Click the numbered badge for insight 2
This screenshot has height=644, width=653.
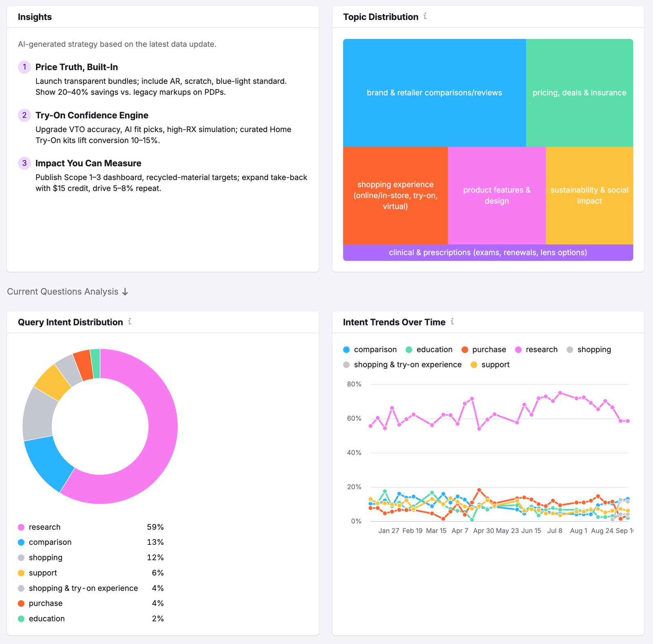click(24, 115)
